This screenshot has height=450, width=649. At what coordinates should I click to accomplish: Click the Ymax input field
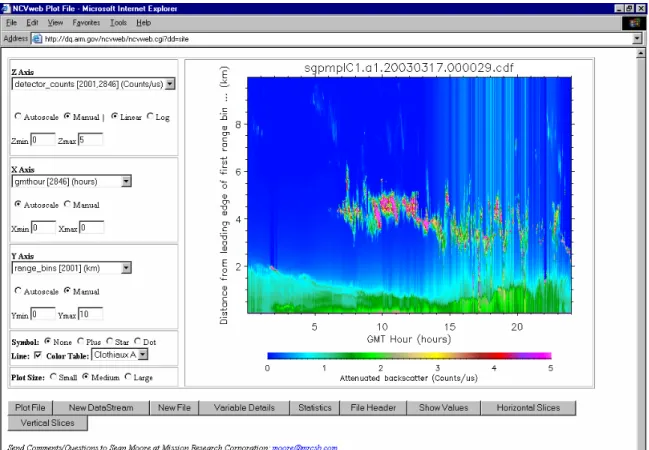point(90,314)
